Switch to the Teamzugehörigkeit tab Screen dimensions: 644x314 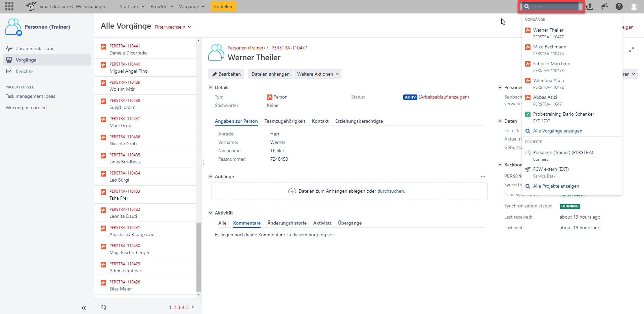[285, 121]
